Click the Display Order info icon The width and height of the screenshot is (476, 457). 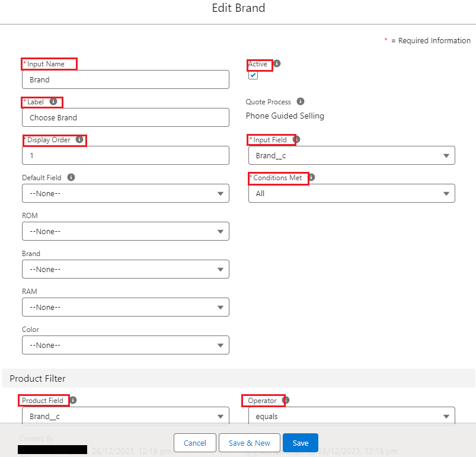pyautogui.click(x=79, y=140)
